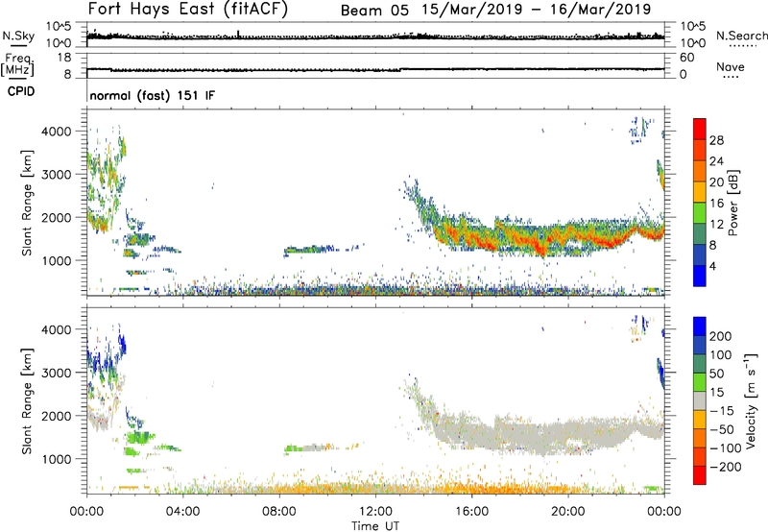This screenshot has height=532, width=768.
Task: Click the "1000" range tick of the velocity panel
Action: [57, 459]
